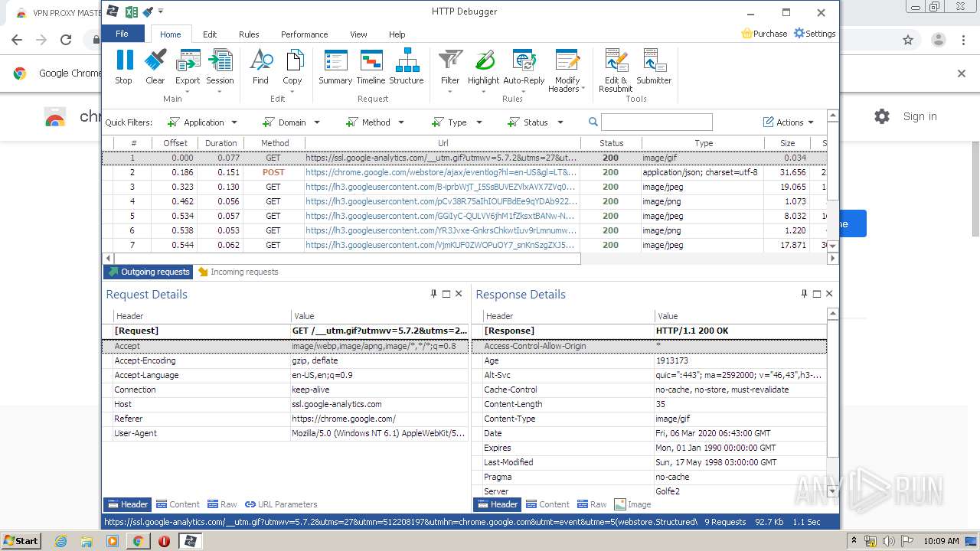
Task: Sort the list by Duration column
Action: [x=220, y=143]
